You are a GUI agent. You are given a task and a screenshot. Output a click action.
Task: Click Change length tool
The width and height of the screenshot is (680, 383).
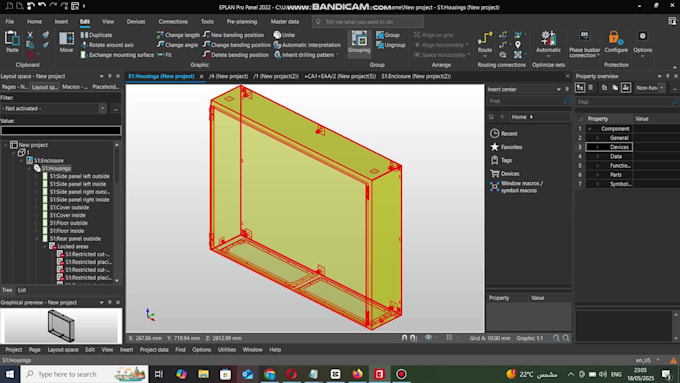(x=178, y=35)
